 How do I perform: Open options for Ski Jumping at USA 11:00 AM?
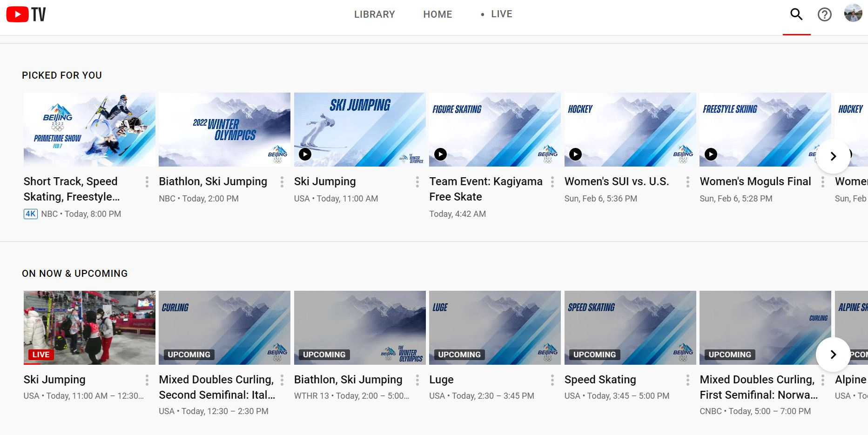(x=417, y=182)
